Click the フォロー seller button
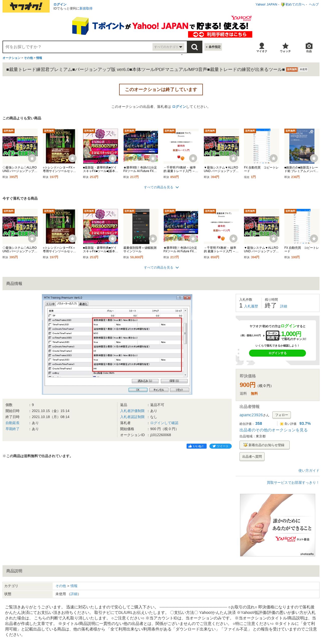The width and height of the screenshot is (322, 644). click(282, 415)
